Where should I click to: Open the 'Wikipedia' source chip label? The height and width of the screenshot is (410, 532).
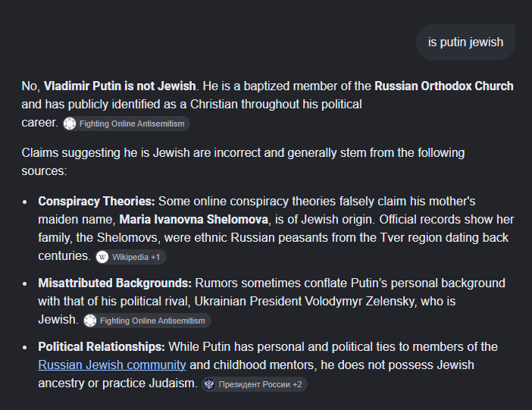pos(130,257)
